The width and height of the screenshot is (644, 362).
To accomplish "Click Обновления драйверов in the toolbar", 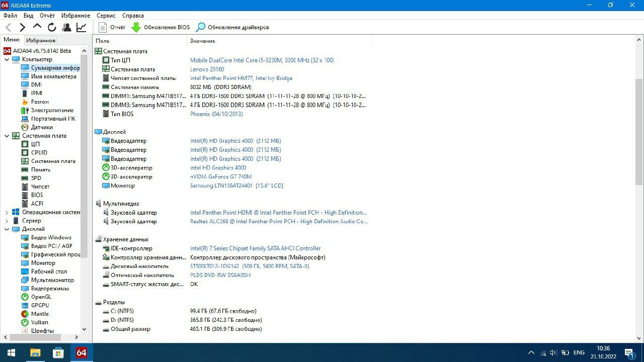I will pos(232,27).
